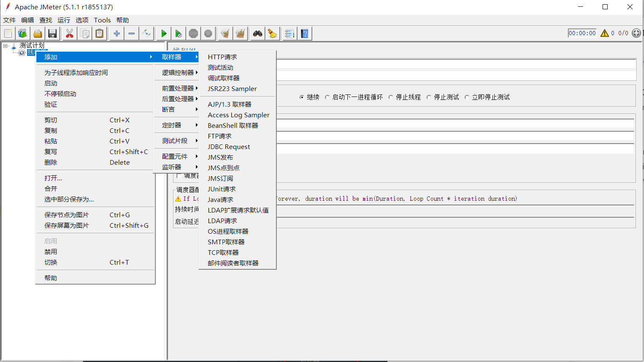Select OS进程取样器 in the sampler list
Viewport: 644px width, 362px height.
pos(237,231)
